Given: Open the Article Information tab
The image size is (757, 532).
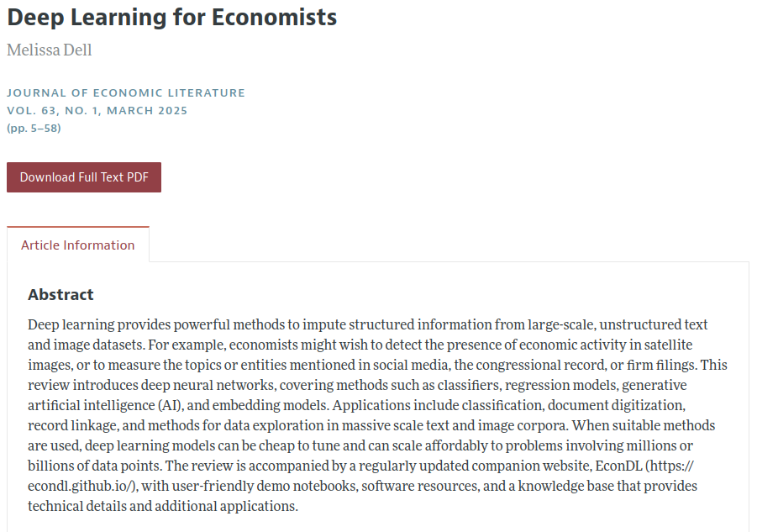Looking at the screenshot, I should pos(78,245).
